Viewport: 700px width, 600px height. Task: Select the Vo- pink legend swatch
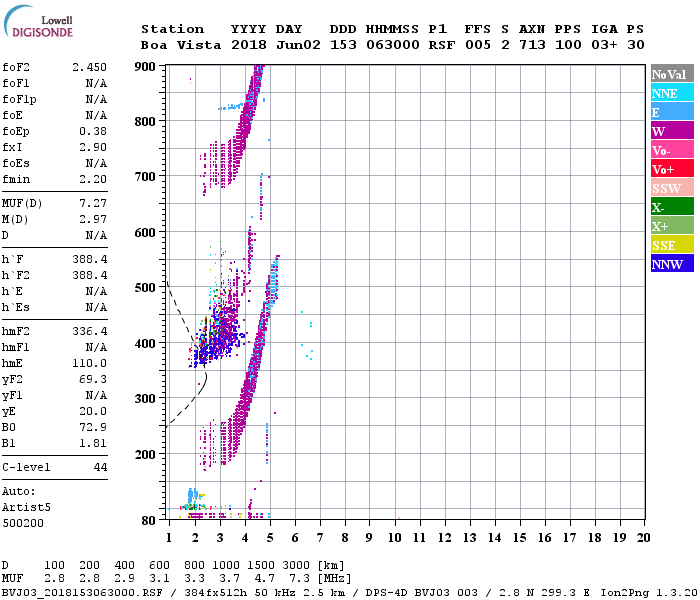(672, 150)
